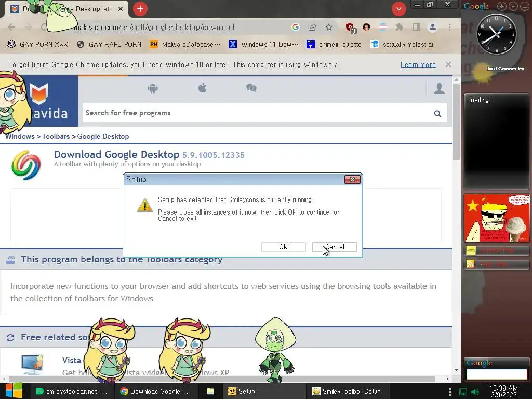Minimize the Google sidebar
This screenshot has width=532, height=399.
525,6
